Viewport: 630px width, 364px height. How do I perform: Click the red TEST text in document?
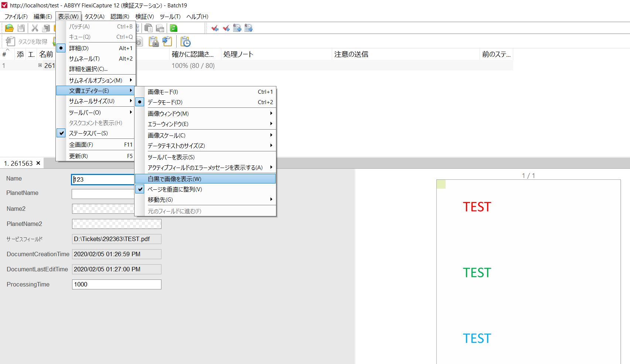477,207
